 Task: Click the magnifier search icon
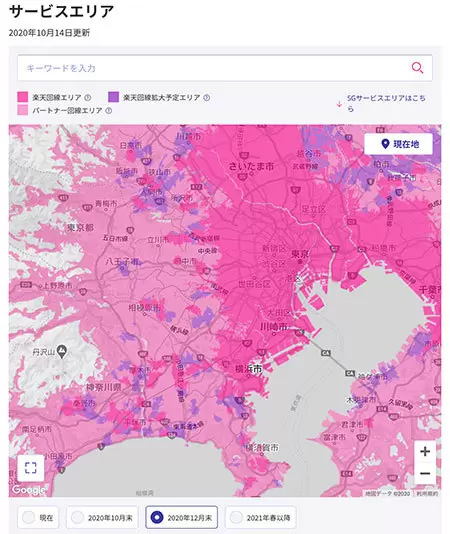(417, 68)
